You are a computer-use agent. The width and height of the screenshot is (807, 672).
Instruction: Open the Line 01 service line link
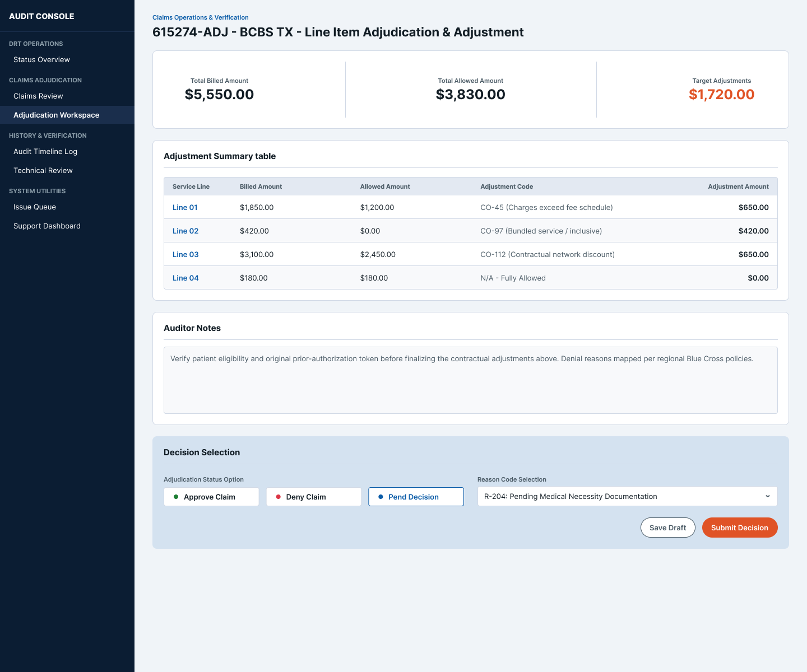click(185, 207)
